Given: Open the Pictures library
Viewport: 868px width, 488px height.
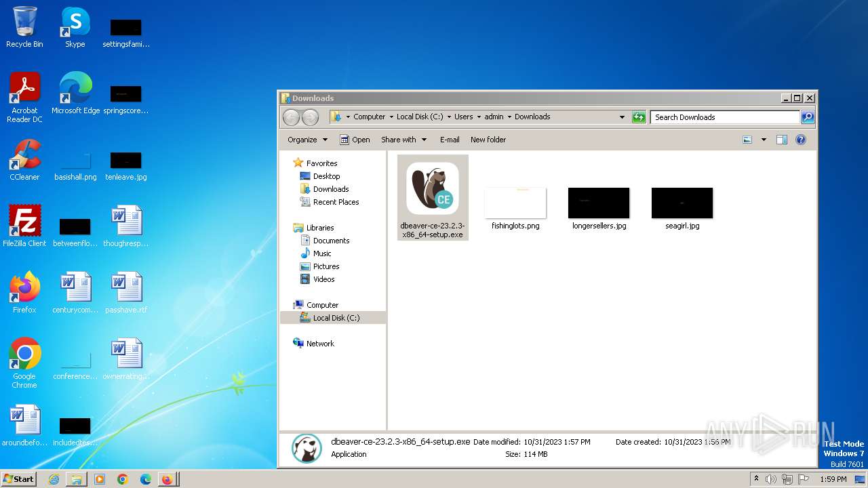Looking at the screenshot, I should point(326,266).
